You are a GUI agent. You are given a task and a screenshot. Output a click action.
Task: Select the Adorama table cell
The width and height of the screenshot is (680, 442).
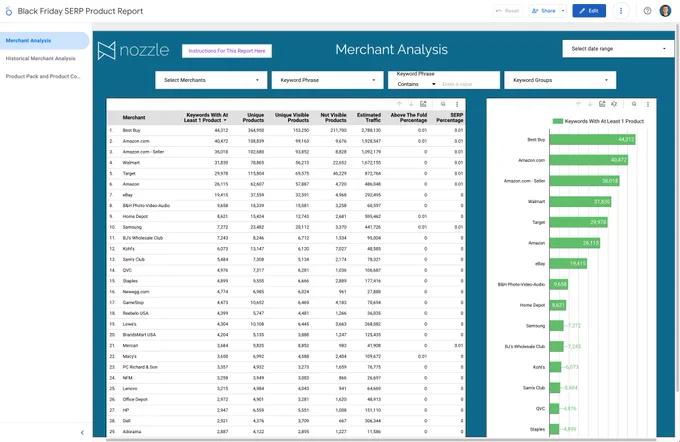click(132, 432)
